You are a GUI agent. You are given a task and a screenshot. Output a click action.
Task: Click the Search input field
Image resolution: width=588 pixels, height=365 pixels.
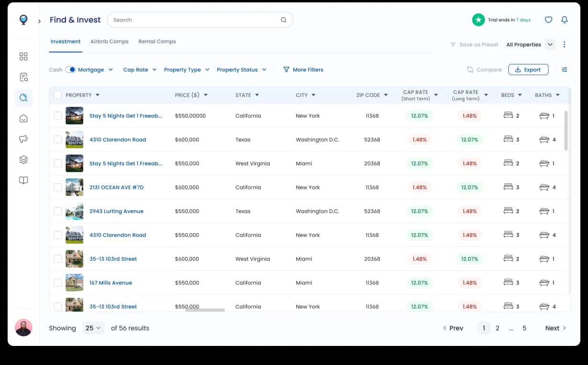pos(200,20)
